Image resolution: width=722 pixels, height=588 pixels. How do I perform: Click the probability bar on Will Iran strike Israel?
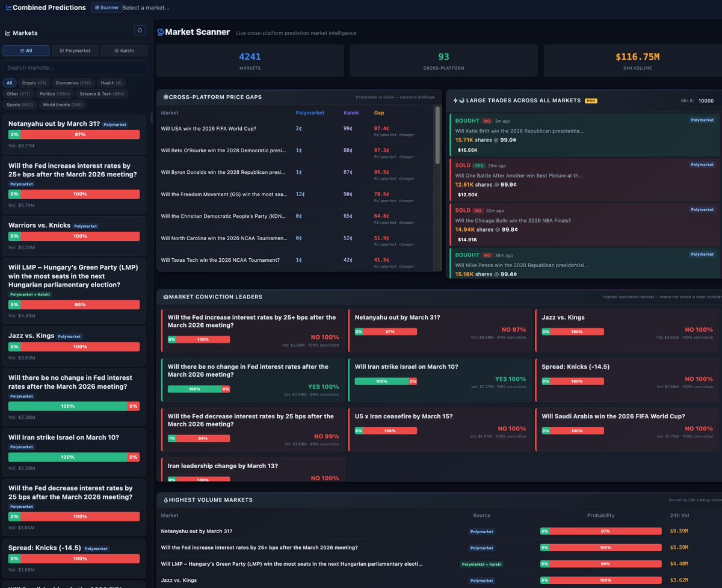73,457
